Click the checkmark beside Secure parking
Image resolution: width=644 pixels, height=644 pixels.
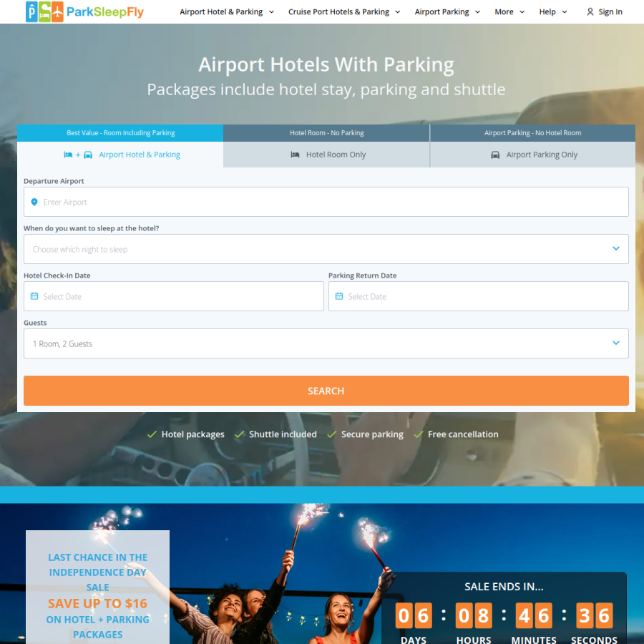click(332, 434)
